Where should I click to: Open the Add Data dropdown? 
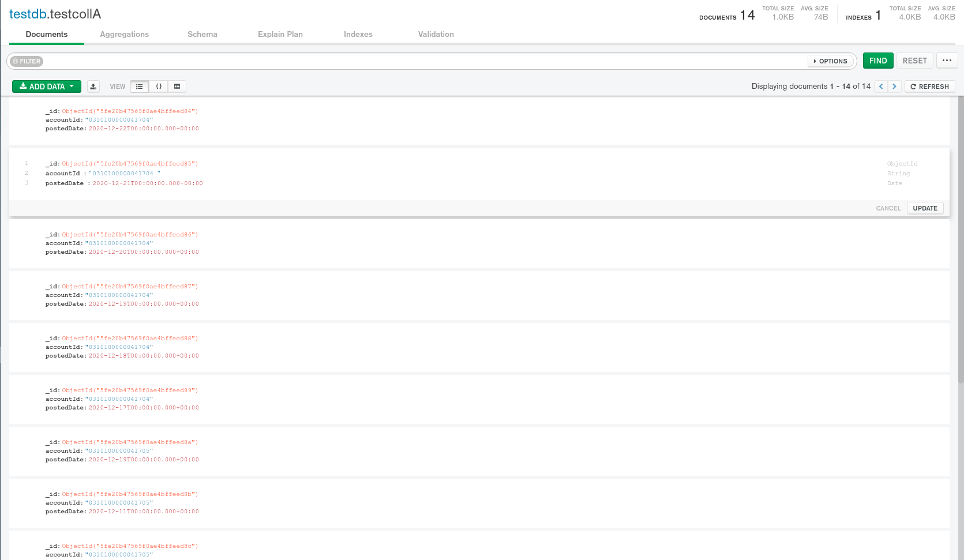click(x=47, y=87)
